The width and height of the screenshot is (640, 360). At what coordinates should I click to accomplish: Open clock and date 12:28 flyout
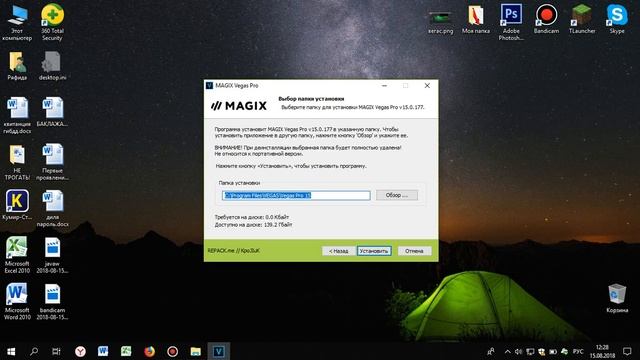(602, 351)
